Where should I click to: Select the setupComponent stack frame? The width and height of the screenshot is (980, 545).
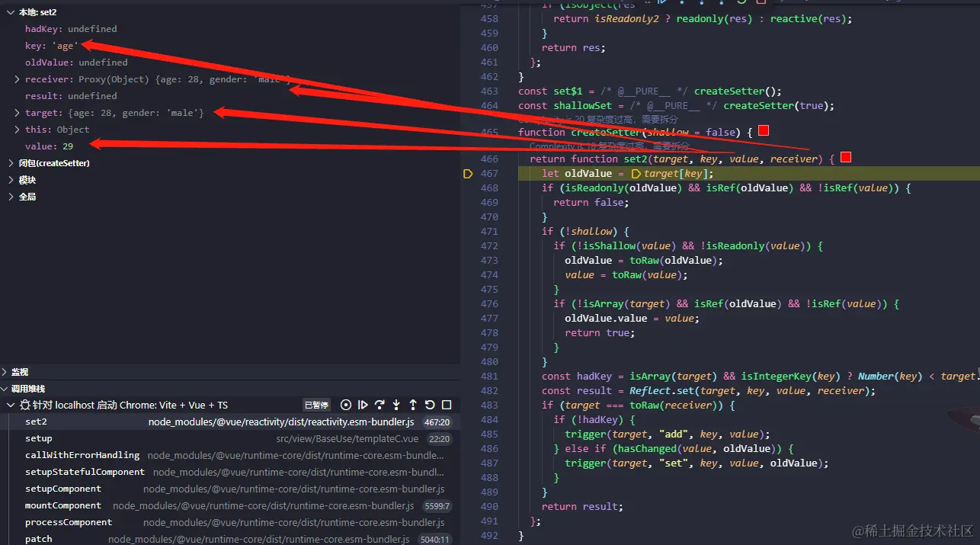[229, 489]
